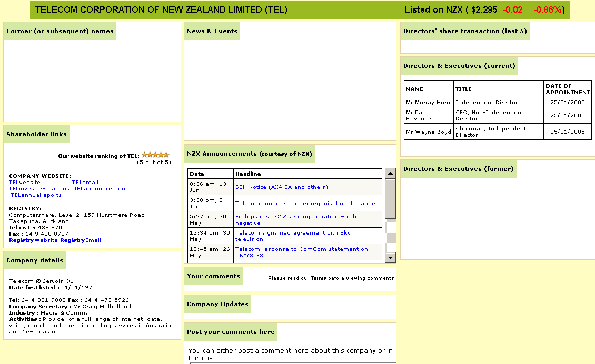The image size is (595, 364).
Task: Click CEO, Non-Independent Director title cell
Action: 499,115
